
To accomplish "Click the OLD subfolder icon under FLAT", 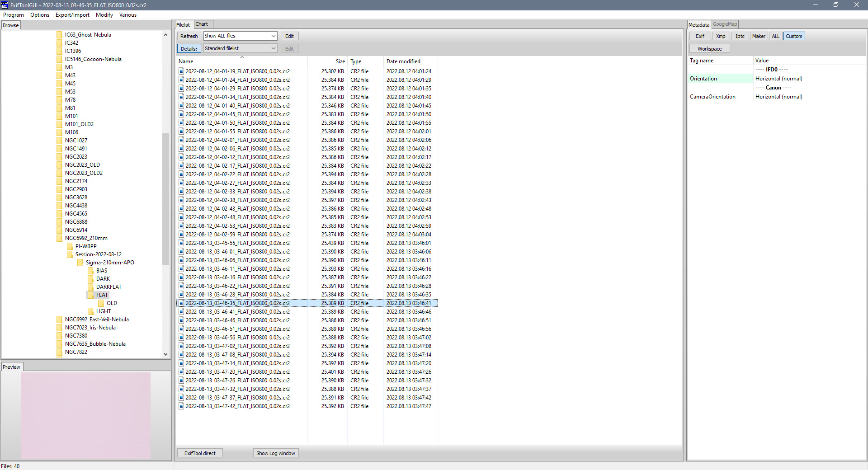I will click(101, 303).
